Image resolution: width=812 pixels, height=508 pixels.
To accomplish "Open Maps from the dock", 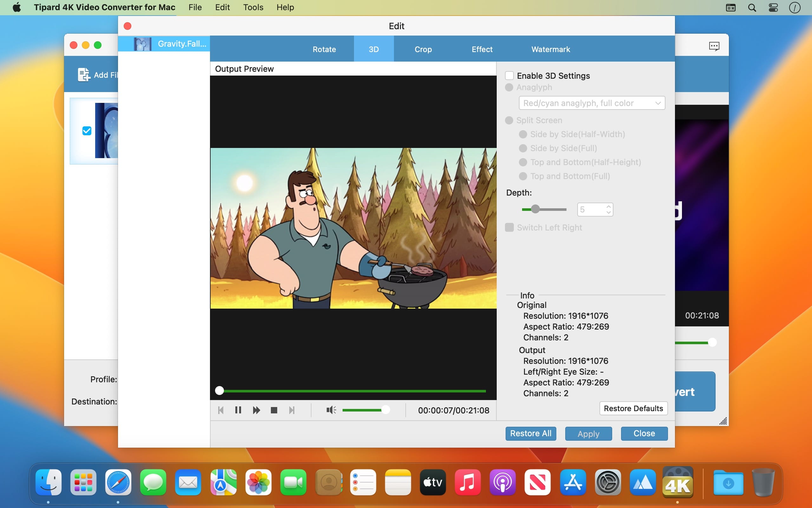I will tap(223, 483).
